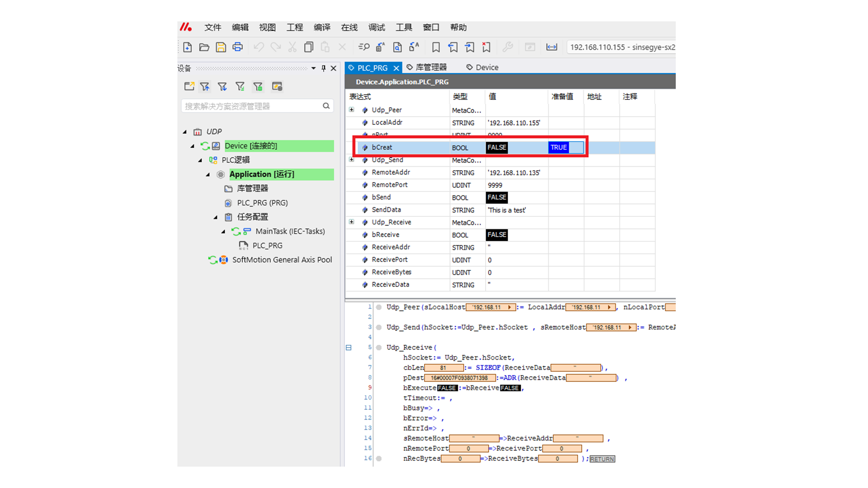
Task: Click the new file toolbar icon
Action: (187, 47)
